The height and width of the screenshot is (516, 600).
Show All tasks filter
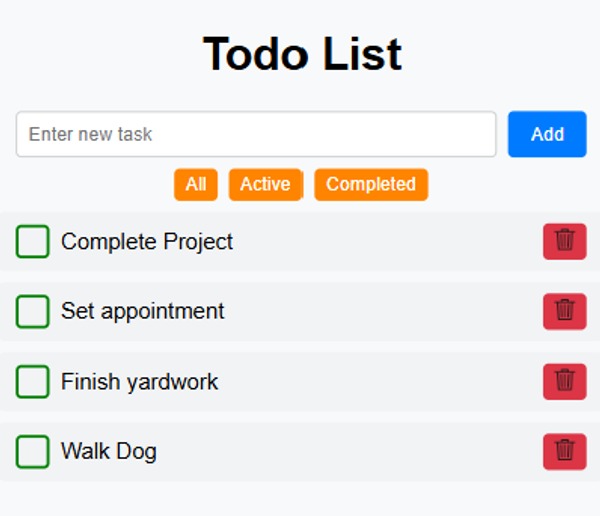196,184
